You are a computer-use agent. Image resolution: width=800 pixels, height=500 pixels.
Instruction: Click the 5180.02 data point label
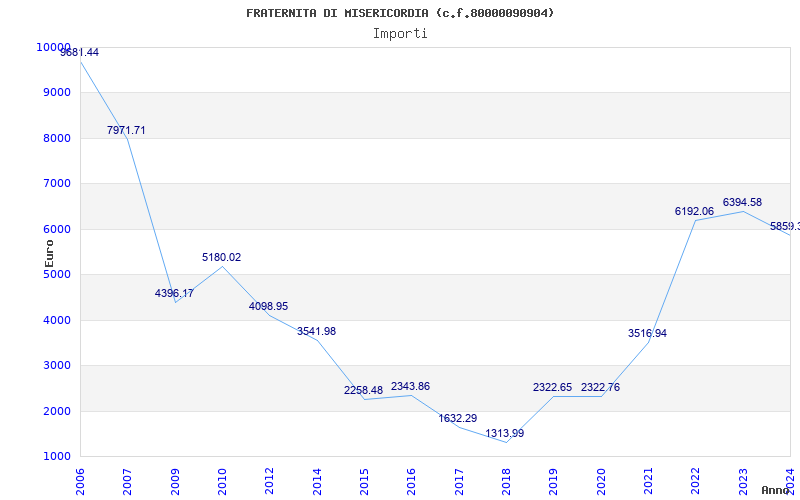(x=221, y=258)
